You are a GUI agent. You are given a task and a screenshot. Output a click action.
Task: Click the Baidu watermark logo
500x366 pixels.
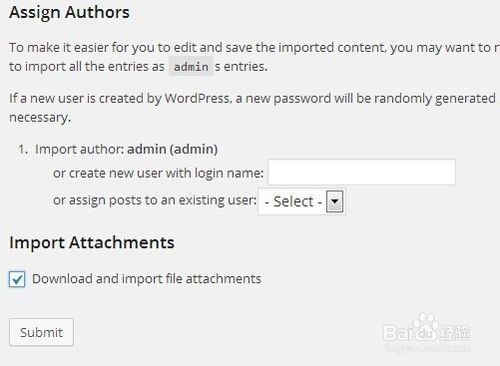tap(427, 330)
